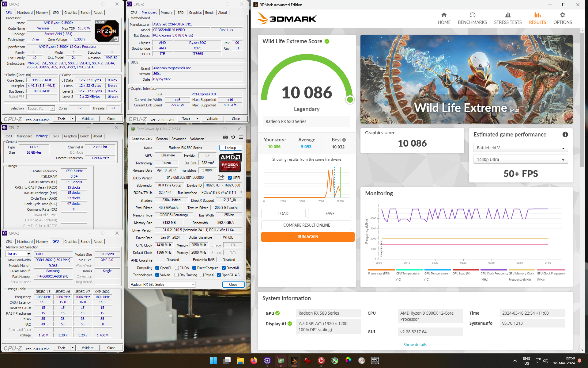
Task: Switch to Bench tab in CPU-Z CPU window
Action: click(x=85, y=13)
